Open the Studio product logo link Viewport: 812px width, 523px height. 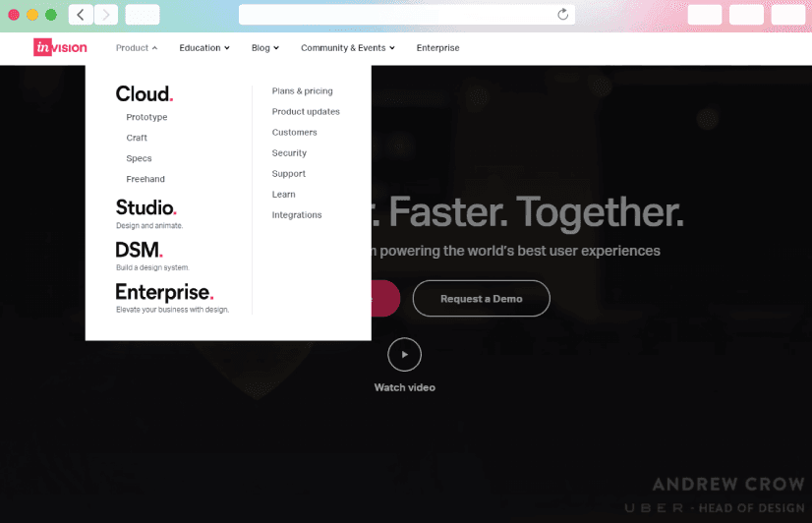pos(145,207)
